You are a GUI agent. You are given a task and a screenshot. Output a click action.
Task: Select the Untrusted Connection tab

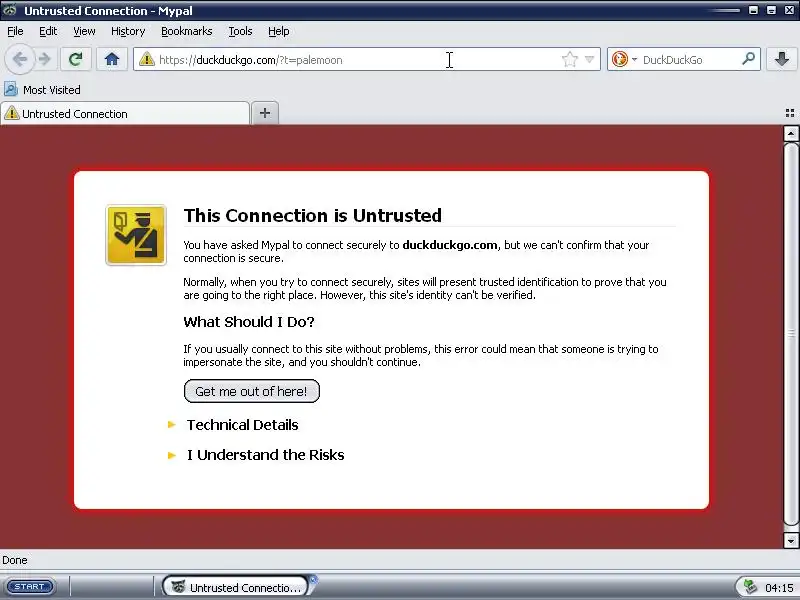(x=125, y=113)
